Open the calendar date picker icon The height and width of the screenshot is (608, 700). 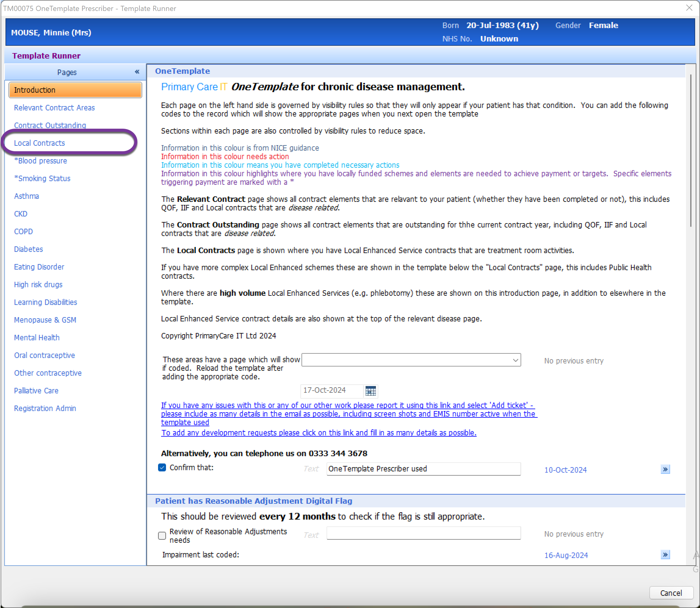[370, 391]
